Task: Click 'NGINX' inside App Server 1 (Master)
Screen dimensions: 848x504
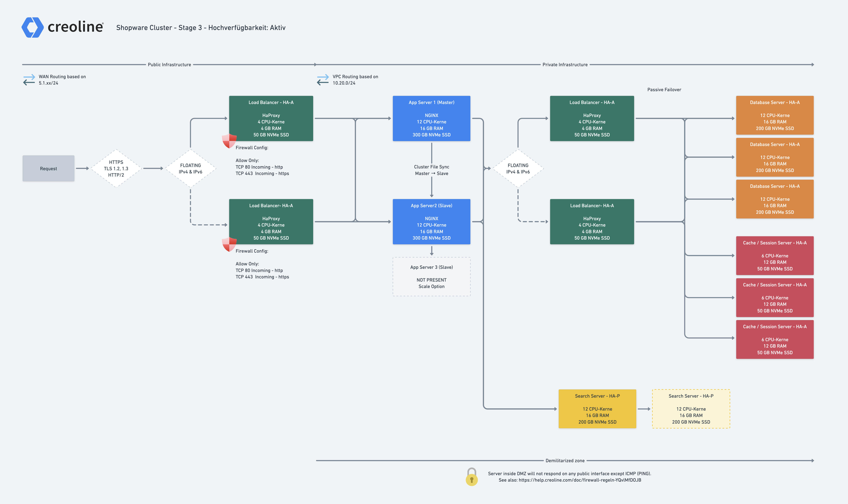Action: coord(431,115)
